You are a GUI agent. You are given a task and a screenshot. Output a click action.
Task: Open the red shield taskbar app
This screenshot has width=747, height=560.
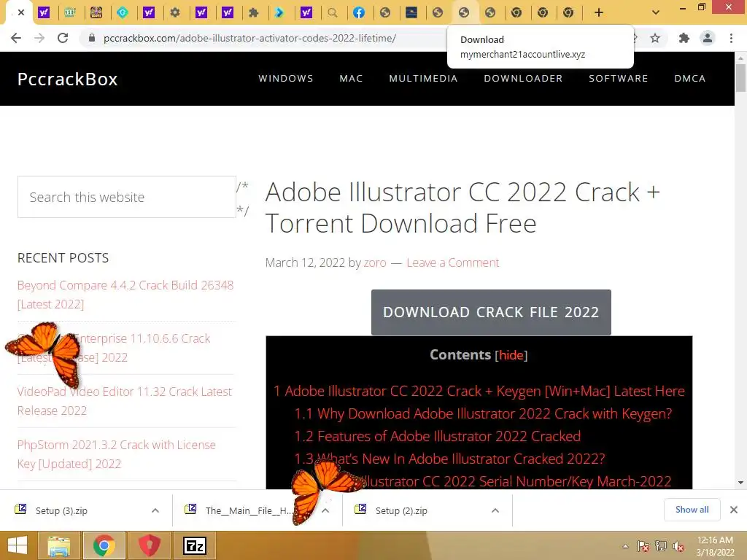point(150,545)
